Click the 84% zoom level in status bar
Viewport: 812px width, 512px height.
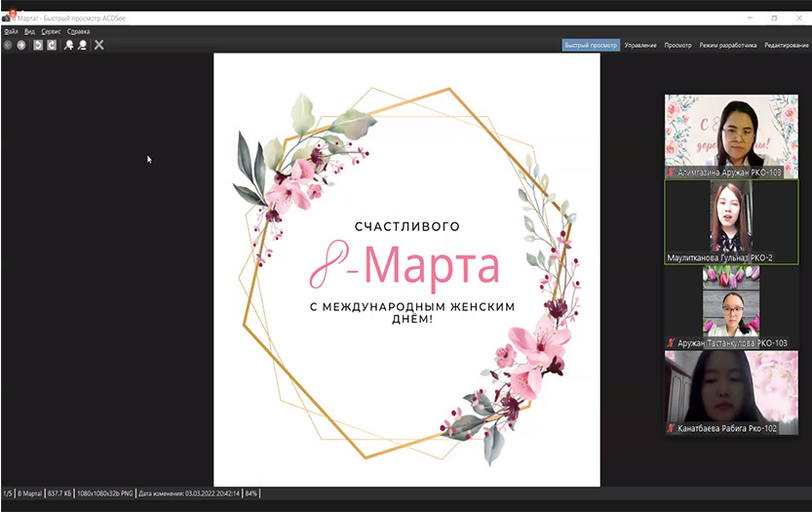click(x=251, y=493)
